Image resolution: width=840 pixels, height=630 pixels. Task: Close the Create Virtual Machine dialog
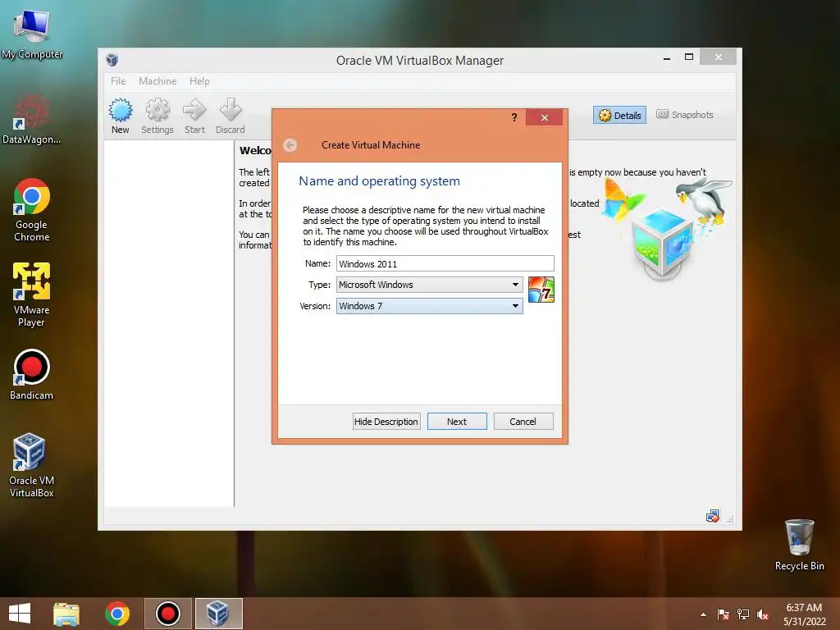coord(545,117)
